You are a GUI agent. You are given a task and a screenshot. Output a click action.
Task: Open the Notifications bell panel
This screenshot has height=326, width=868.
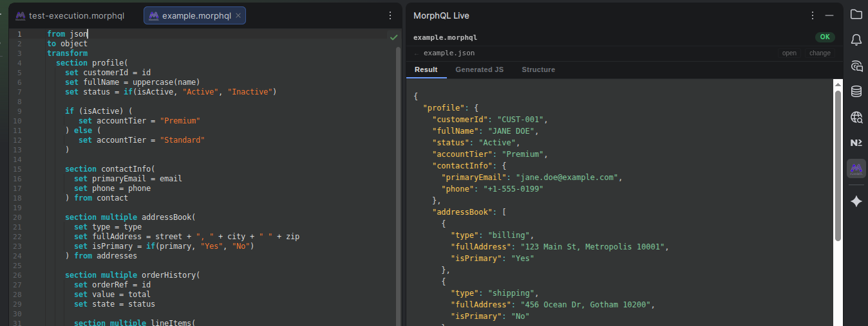tap(856, 40)
